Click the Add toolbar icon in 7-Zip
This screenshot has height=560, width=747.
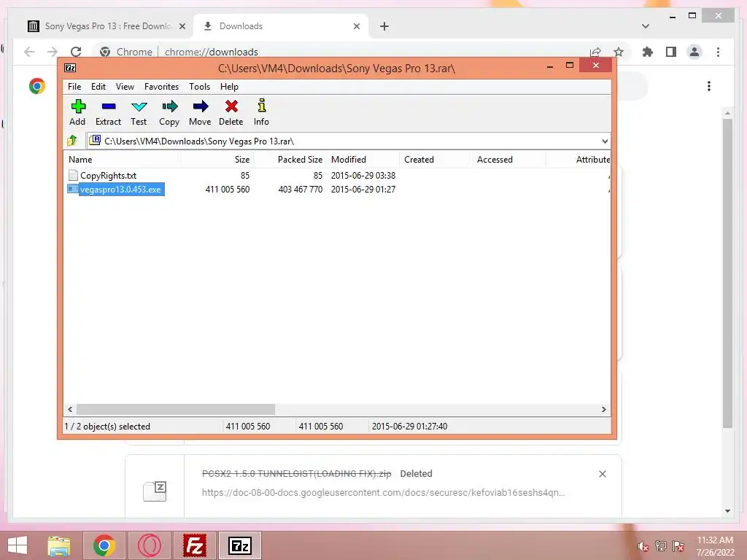coord(77,112)
